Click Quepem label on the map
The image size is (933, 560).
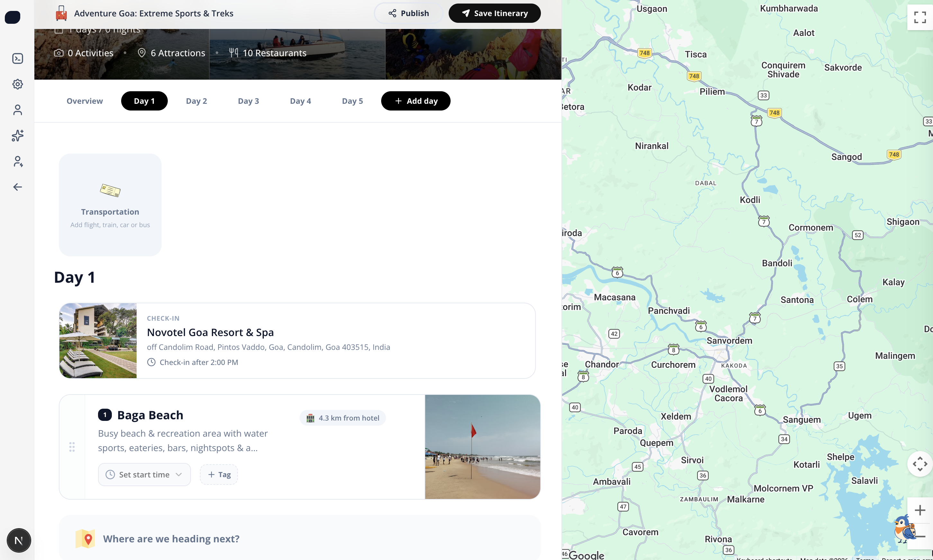(x=656, y=443)
